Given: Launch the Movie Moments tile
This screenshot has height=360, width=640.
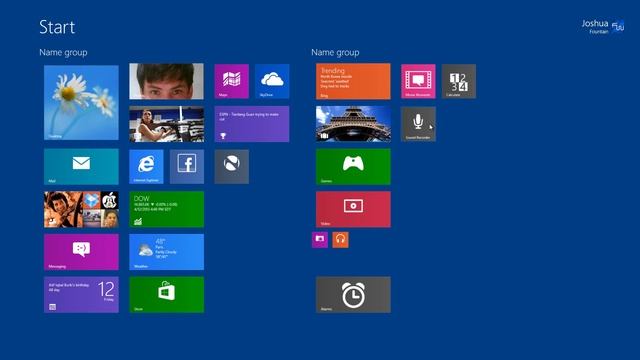Looking at the screenshot, I should pyautogui.click(x=418, y=81).
